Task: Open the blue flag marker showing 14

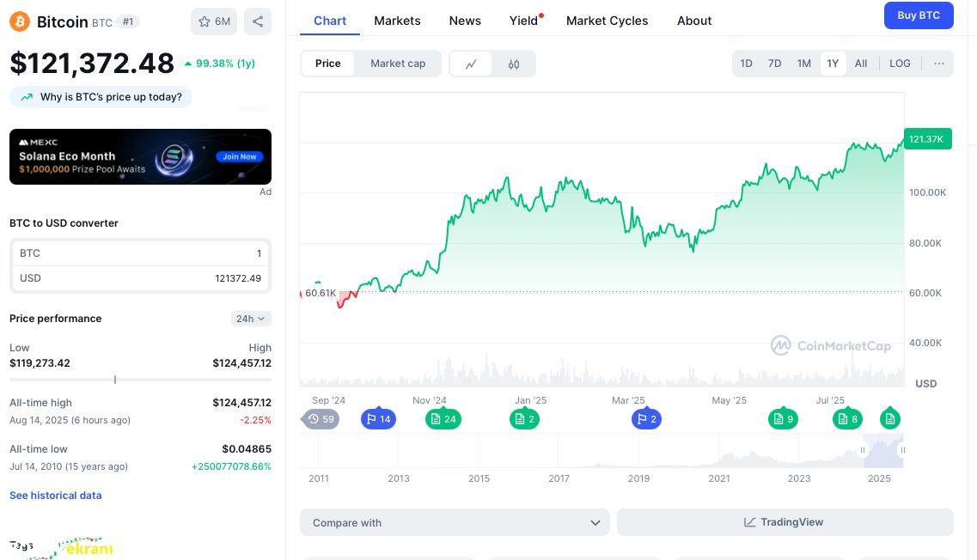Action: 378,419
